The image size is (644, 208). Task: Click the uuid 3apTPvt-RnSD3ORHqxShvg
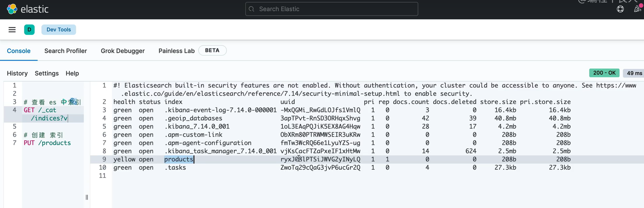(x=320, y=118)
